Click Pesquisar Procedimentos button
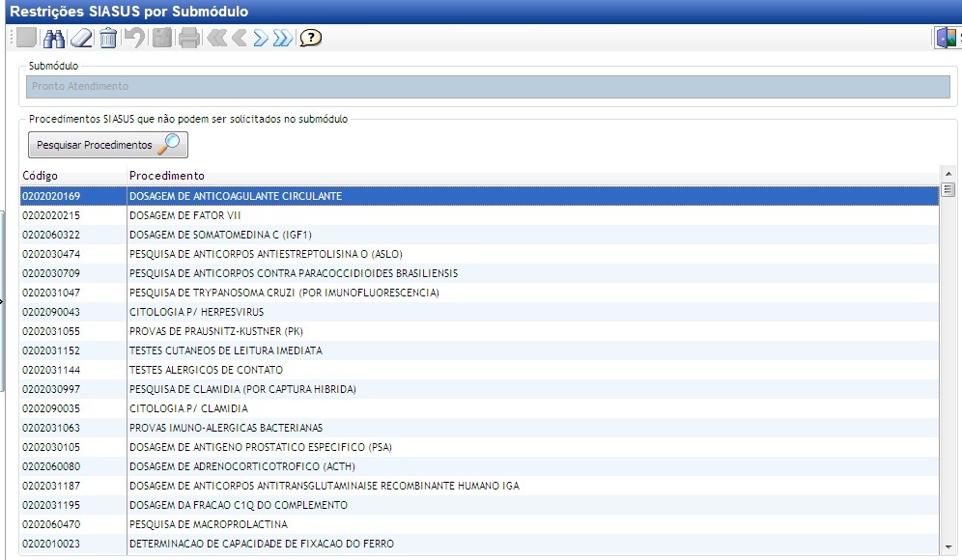This screenshot has height=560, width=962. click(x=108, y=145)
